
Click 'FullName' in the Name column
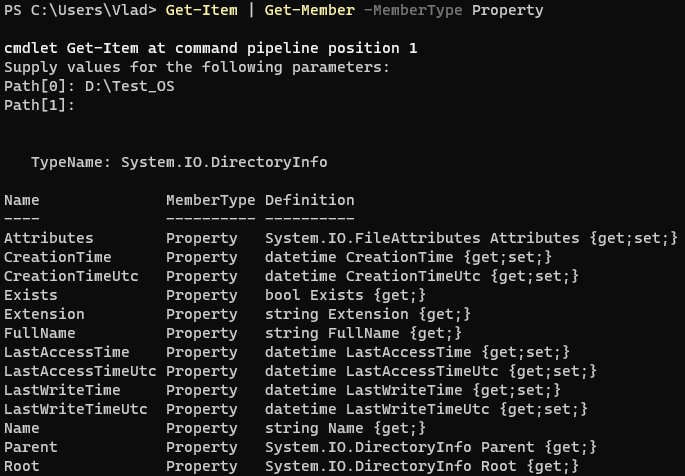[x=39, y=333]
